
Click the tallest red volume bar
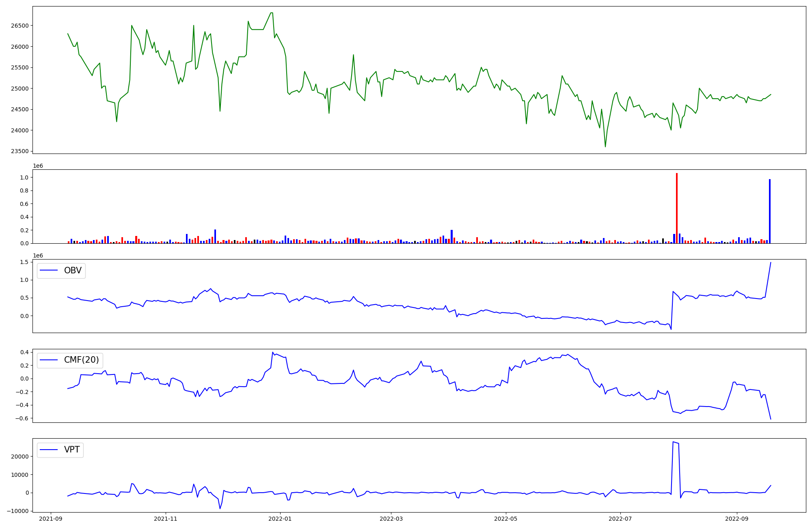[x=677, y=208]
